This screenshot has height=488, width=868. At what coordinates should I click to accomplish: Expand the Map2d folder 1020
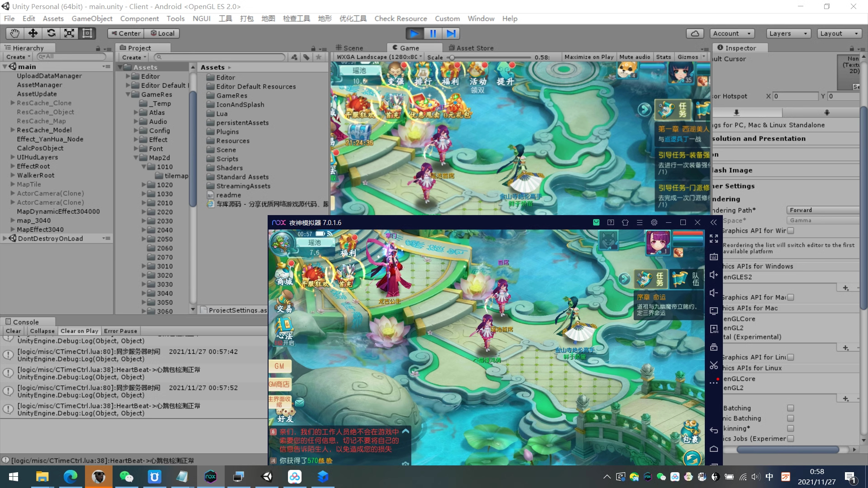coord(144,185)
